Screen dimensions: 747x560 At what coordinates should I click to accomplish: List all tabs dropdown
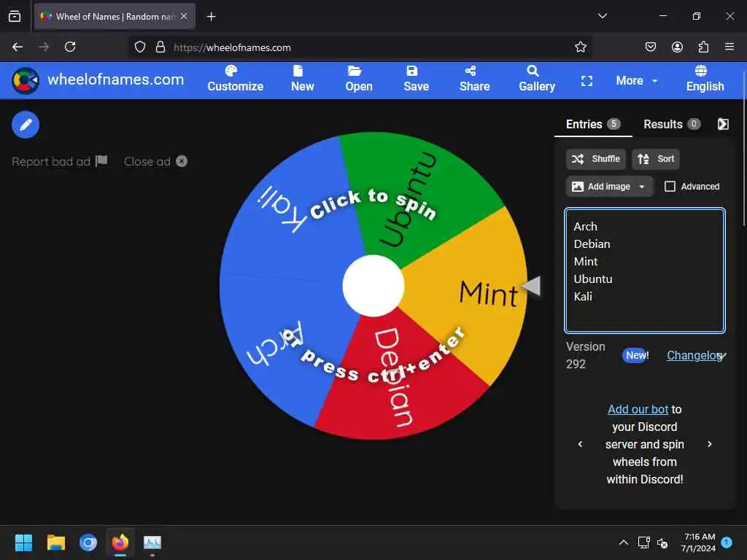pos(602,16)
